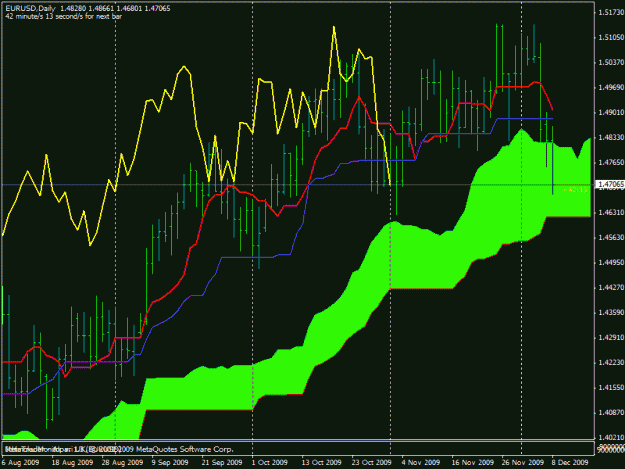Select the '42 minute/s 13 second/s for next bar' text

click(x=63, y=16)
